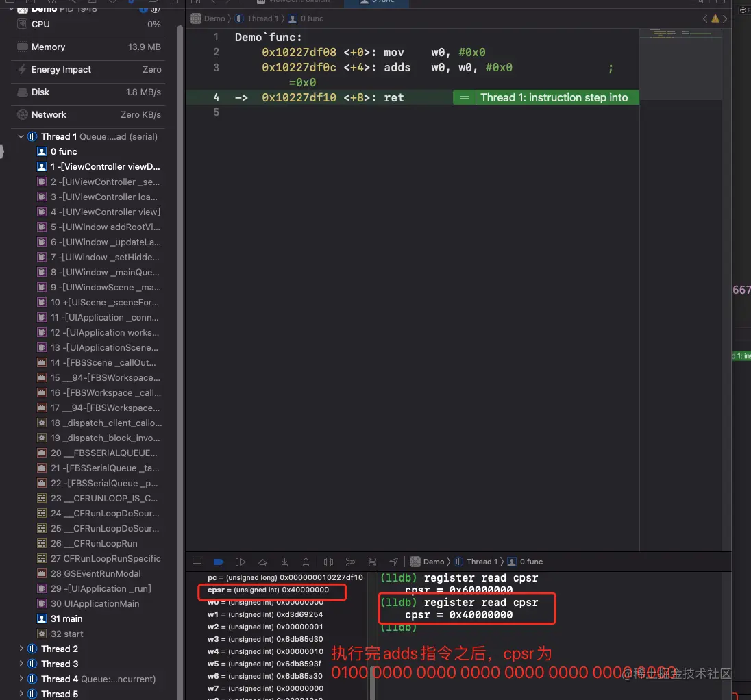The width and height of the screenshot is (751, 700).
Task: Expand Thread 3 disclosure arrow
Action: tap(21, 664)
